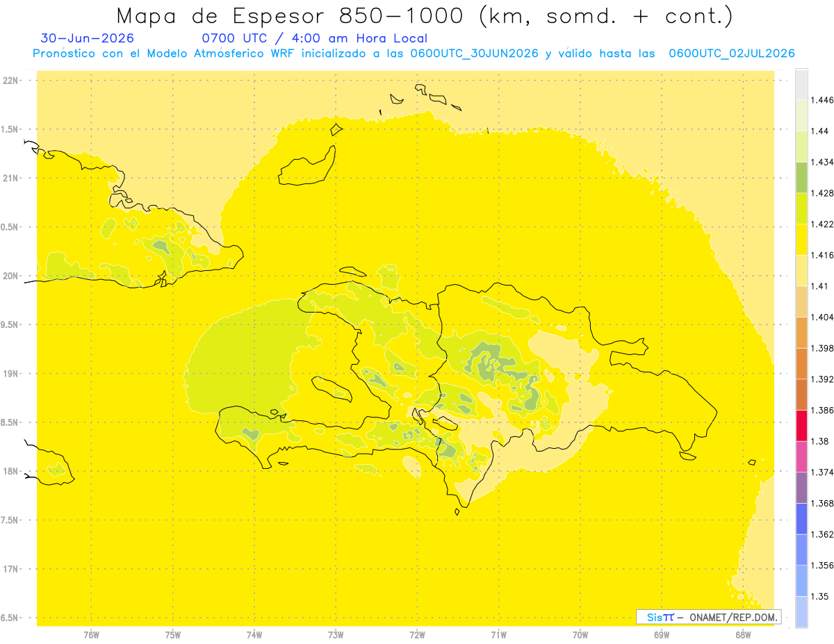Click the "69W" longitude label
Screen dimensions: 834x644
coord(662,635)
